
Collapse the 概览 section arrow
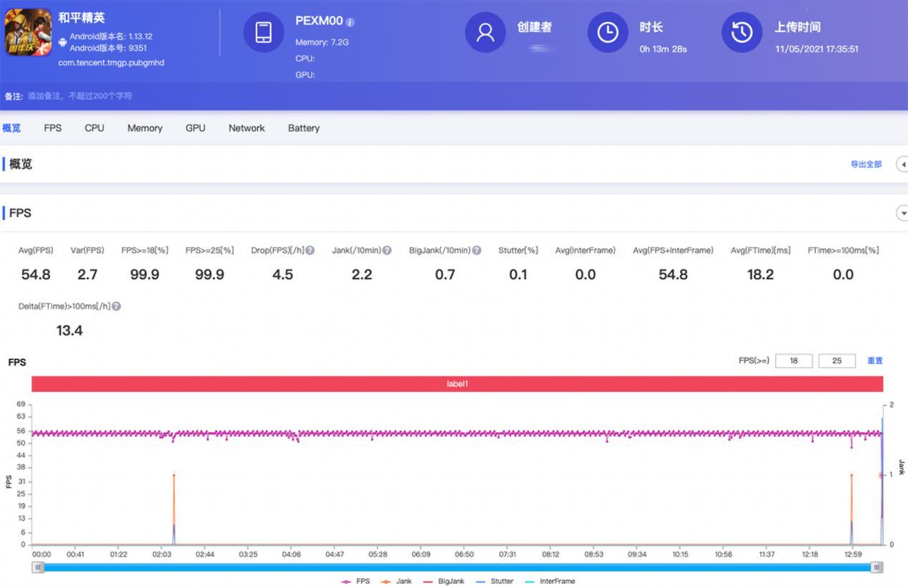coord(902,165)
